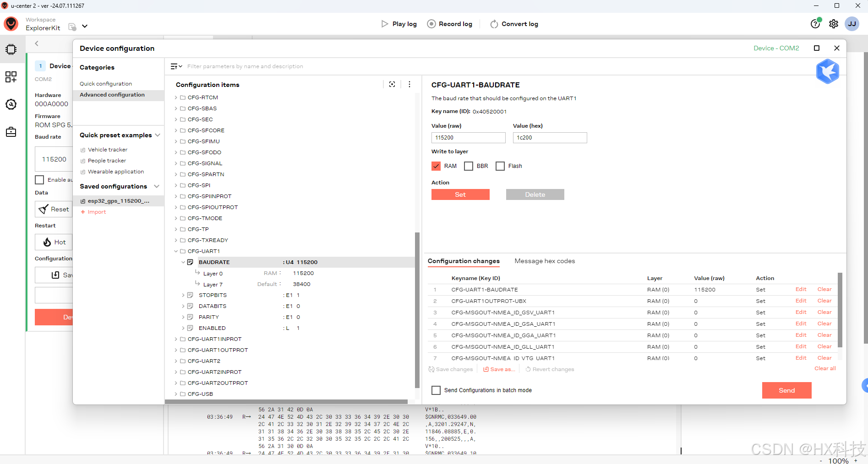Expand the CFG-RTCM group
The height and width of the screenshot is (464, 868).
(x=176, y=97)
